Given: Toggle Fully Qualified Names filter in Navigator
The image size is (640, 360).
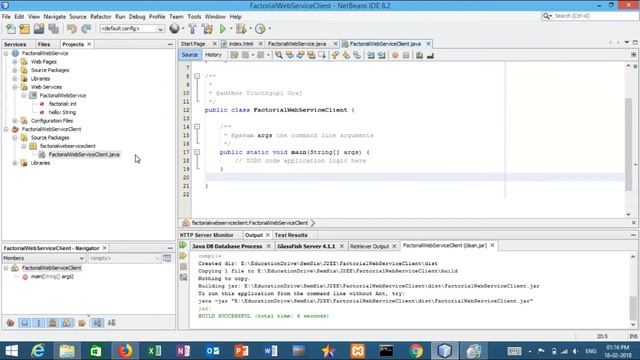Looking at the screenshot, I should [82, 323].
